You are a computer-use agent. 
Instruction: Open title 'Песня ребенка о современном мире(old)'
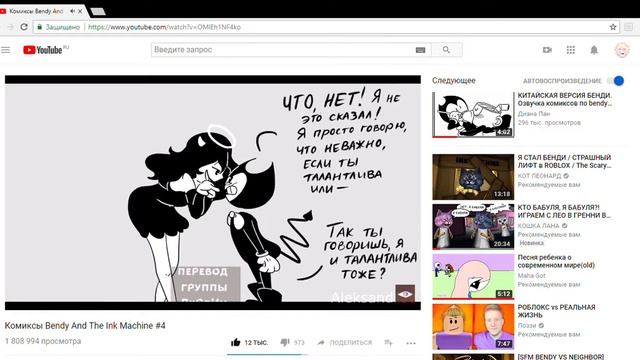(x=556, y=261)
